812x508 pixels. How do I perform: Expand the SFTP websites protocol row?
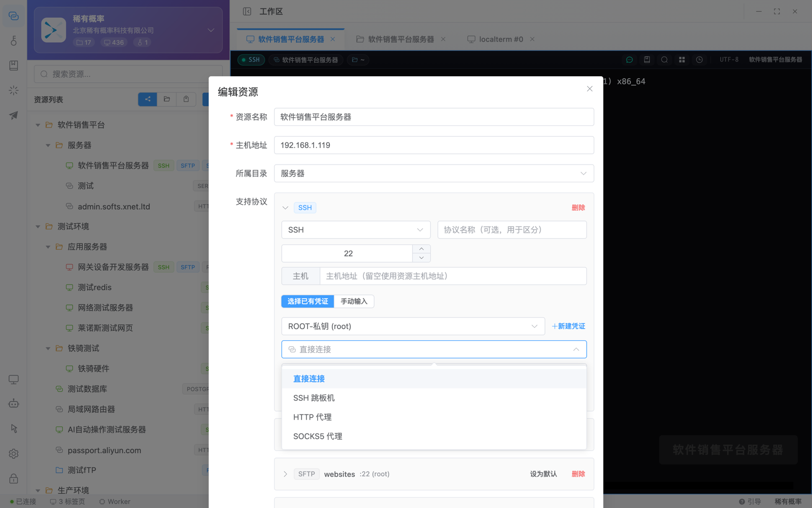click(285, 474)
